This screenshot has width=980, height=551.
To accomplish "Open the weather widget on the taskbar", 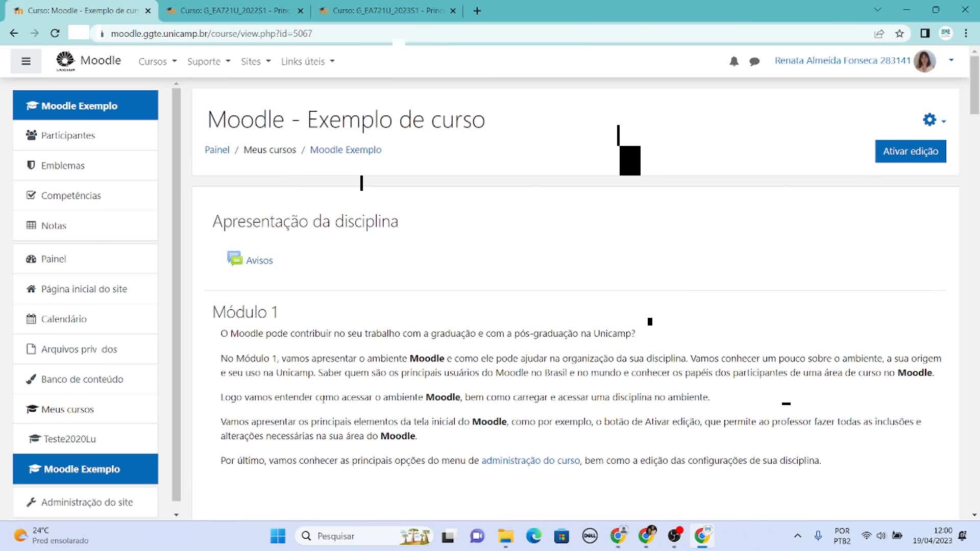I will 51,536.
